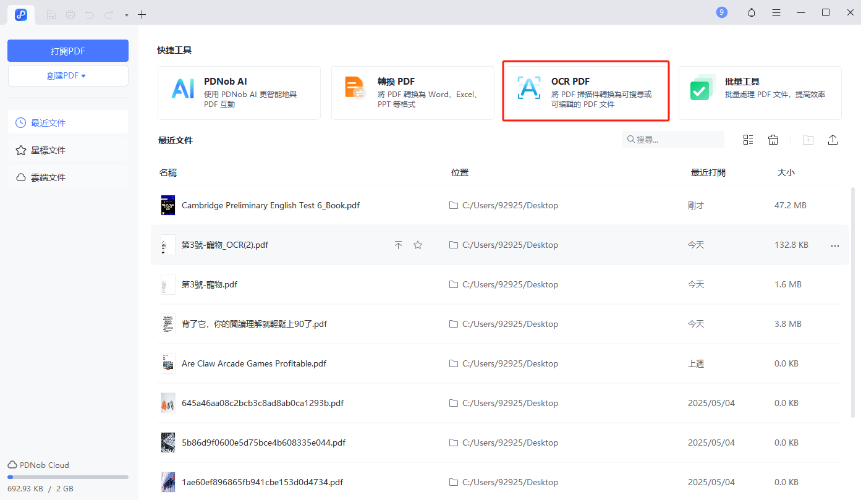Open the PDNob AI tool card
The image size is (861, 500).
pyautogui.click(x=239, y=92)
